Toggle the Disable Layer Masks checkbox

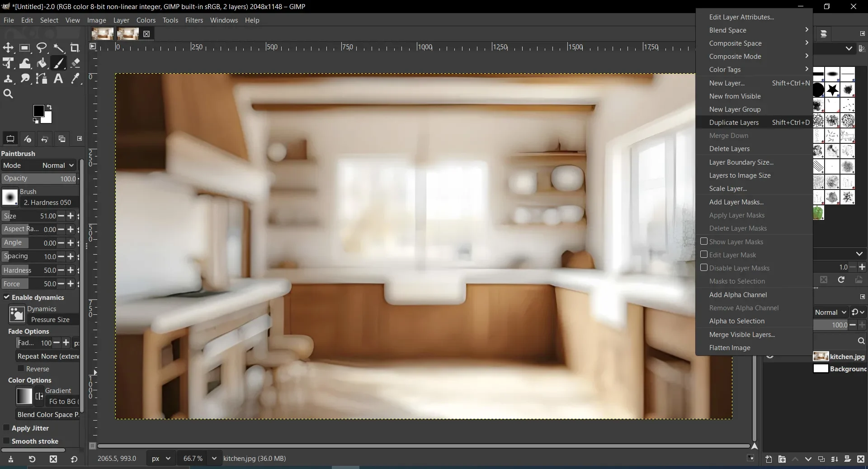click(x=704, y=268)
